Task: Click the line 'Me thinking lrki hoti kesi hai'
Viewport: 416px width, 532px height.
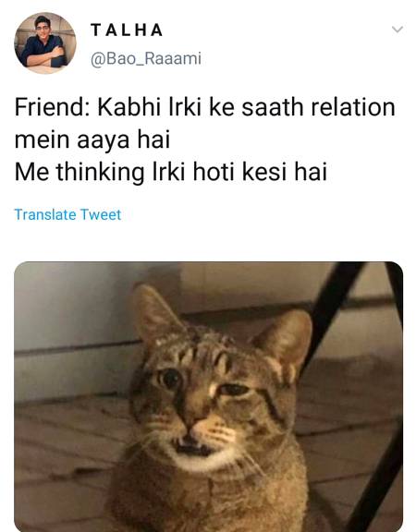Action: coord(171,172)
